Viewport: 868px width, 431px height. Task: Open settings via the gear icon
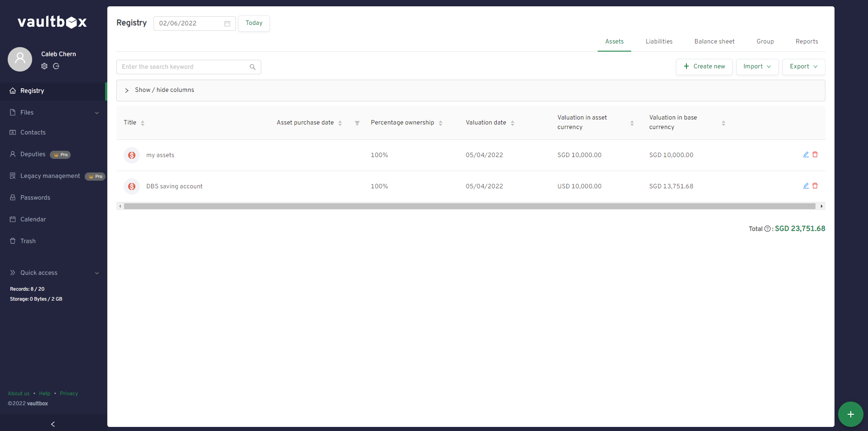click(44, 66)
